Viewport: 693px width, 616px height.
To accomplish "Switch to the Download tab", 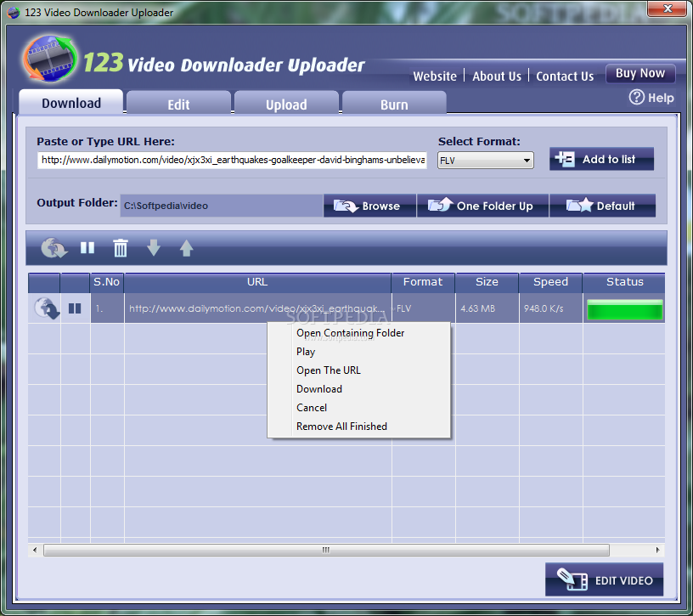I will pyautogui.click(x=71, y=103).
